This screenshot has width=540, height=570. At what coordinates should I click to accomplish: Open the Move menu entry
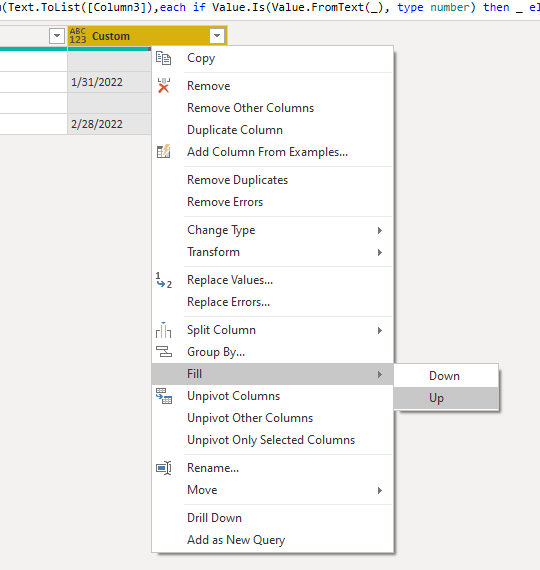pyautogui.click(x=272, y=490)
